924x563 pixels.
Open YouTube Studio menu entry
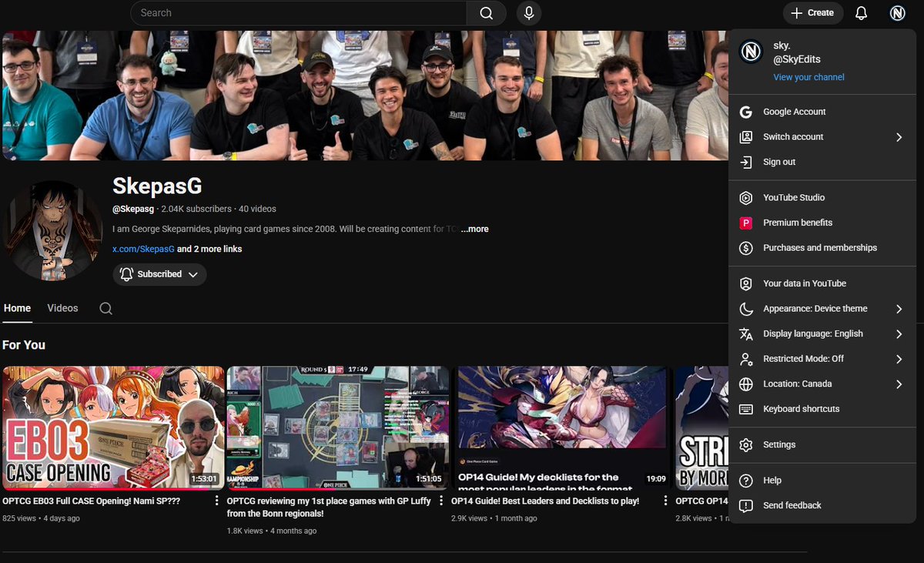pos(822,198)
